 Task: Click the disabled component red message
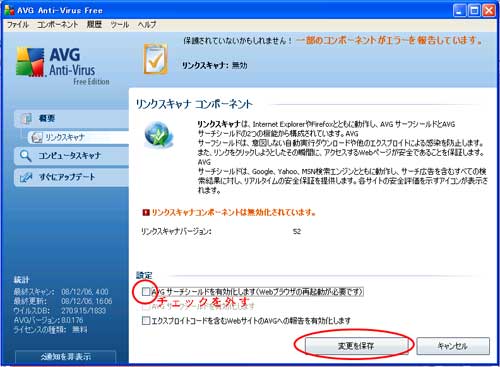coord(234,212)
